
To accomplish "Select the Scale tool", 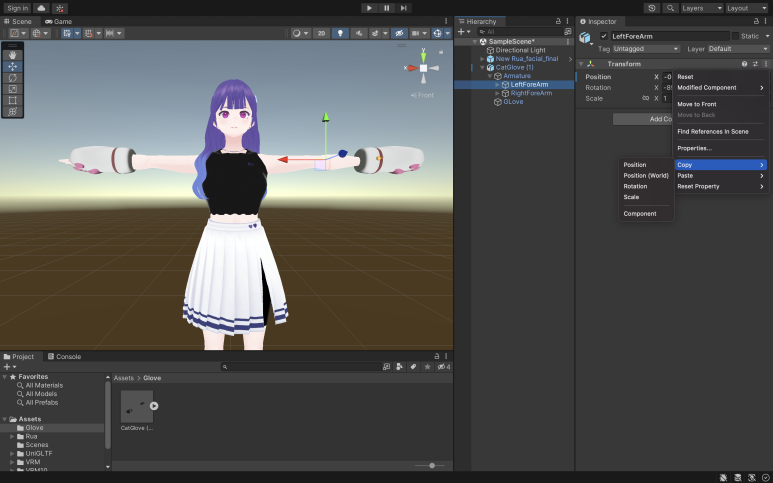I will (12, 89).
